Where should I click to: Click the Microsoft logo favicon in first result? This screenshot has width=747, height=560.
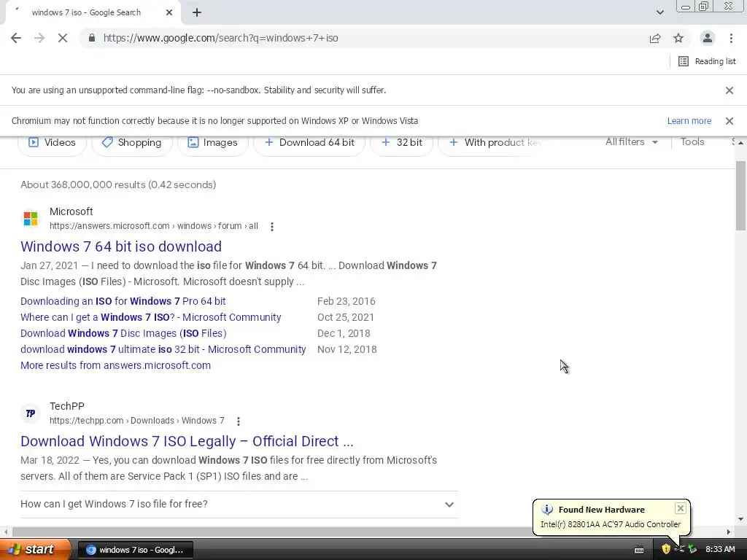[x=31, y=219]
